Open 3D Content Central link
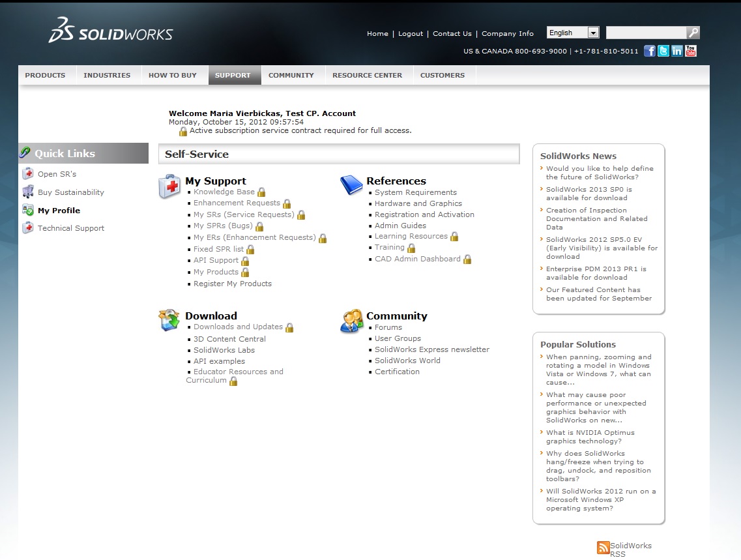The width and height of the screenshot is (741, 560). point(229,339)
